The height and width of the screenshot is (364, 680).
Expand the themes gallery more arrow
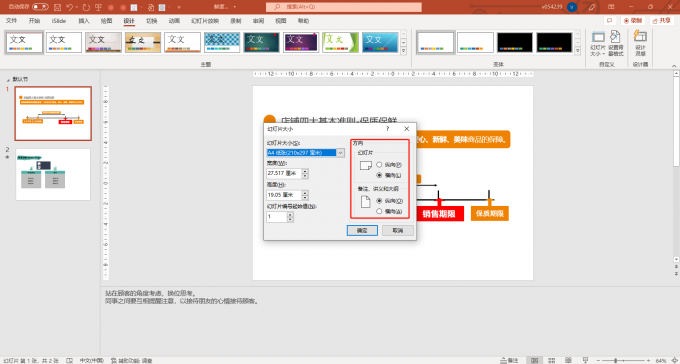403,51
